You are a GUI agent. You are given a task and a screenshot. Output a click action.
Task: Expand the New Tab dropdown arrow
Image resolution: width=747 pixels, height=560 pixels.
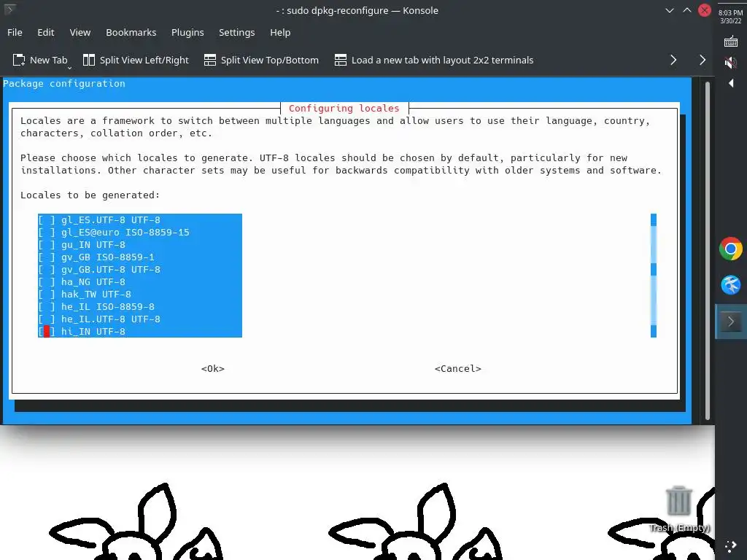pyautogui.click(x=69, y=68)
